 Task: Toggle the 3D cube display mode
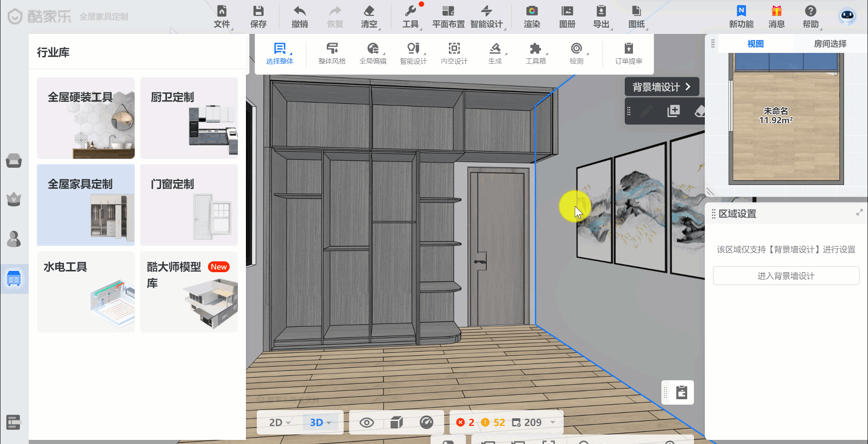point(396,423)
